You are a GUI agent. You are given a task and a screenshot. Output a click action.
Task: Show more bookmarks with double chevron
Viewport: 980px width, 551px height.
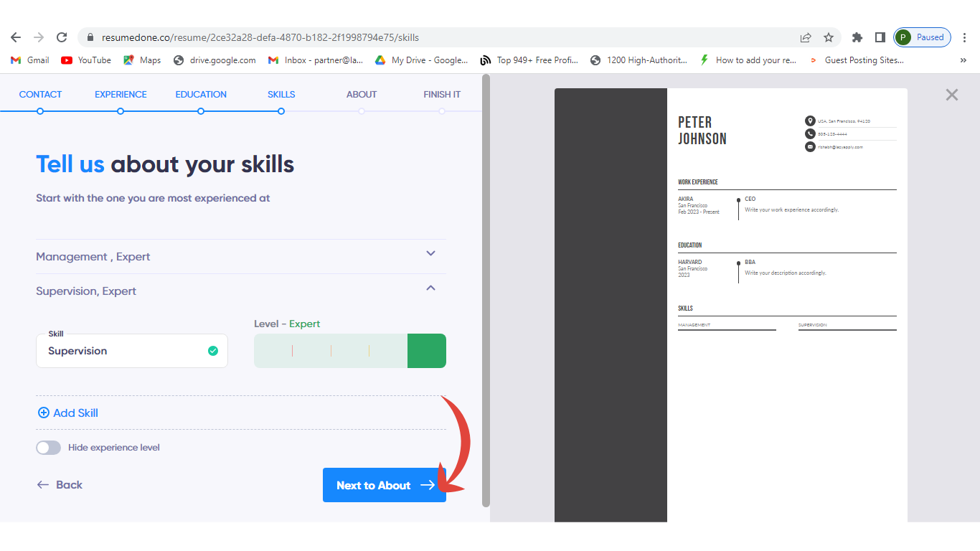click(x=963, y=60)
